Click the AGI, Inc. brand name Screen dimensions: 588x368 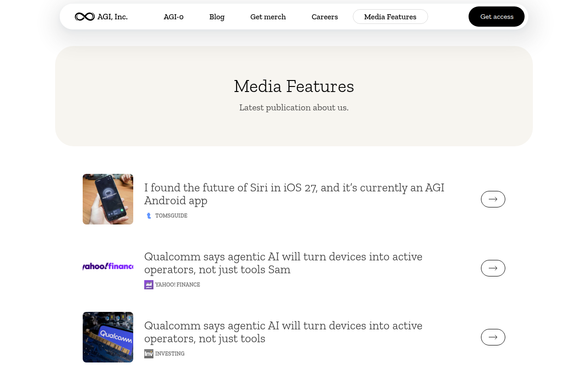[113, 17]
